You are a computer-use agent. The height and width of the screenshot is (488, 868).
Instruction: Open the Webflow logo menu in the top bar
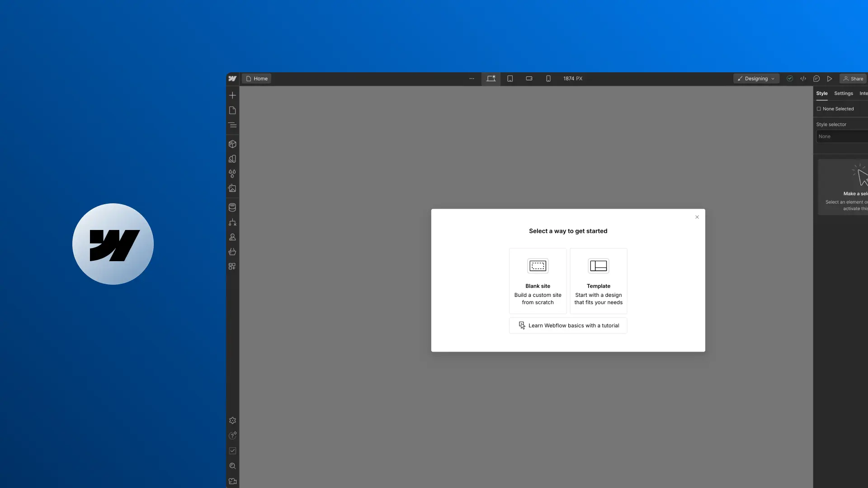(x=232, y=79)
